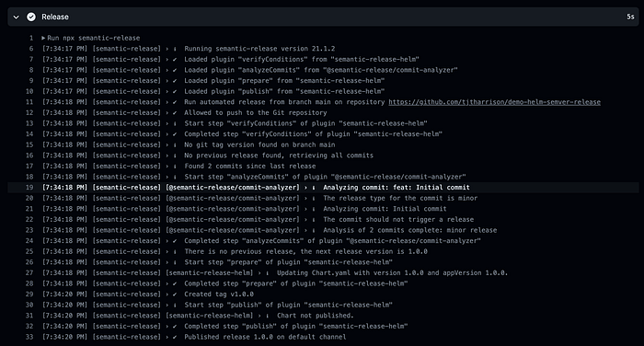Click 'Start step "analyzeCommits"' log line
The width and height of the screenshot is (644, 346).
click(325, 177)
